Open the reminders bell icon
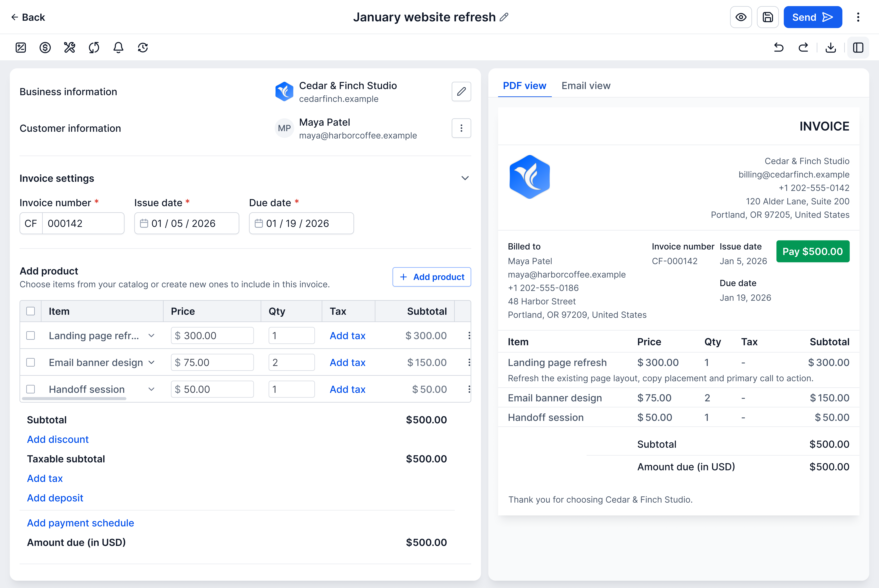Screen dimensions: 879x588 click(x=118, y=48)
